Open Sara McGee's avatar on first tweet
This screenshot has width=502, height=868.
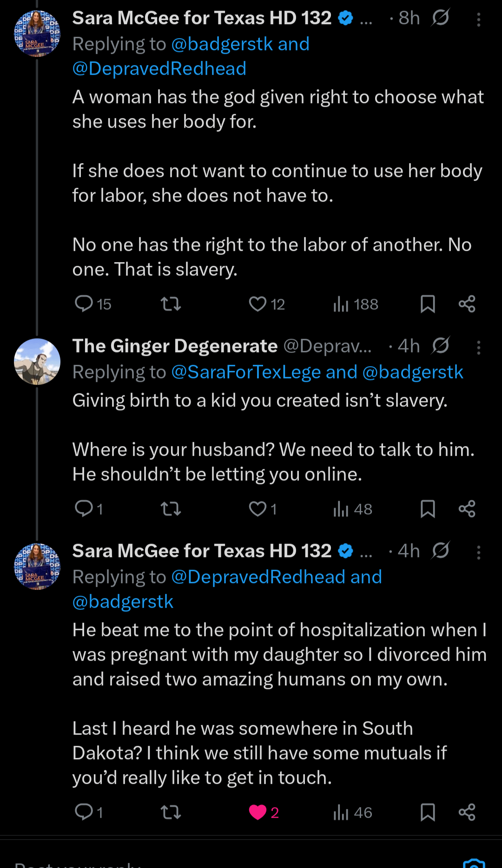(37, 33)
